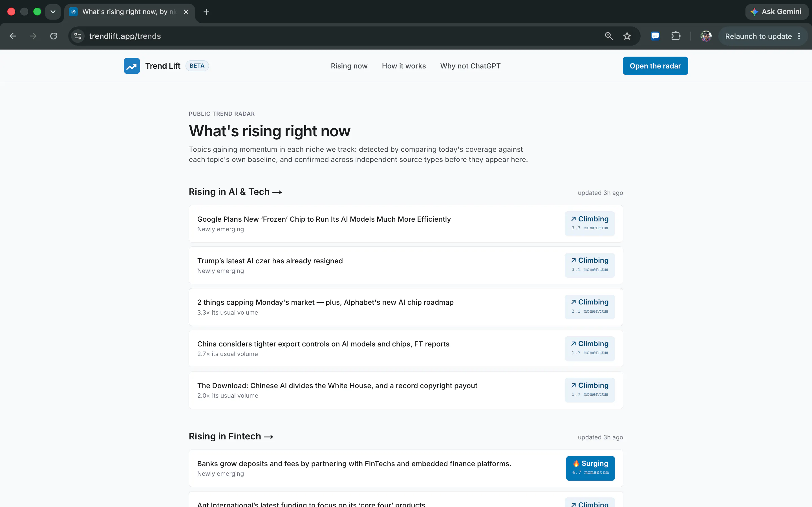Click the profile avatar icon
The width and height of the screenshot is (812, 507).
(706, 36)
